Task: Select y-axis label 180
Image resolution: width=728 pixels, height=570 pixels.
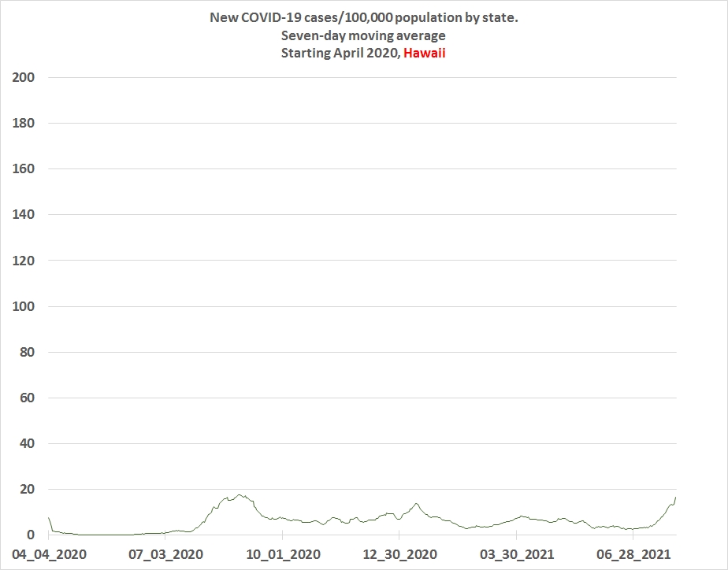Action: (x=23, y=123)
